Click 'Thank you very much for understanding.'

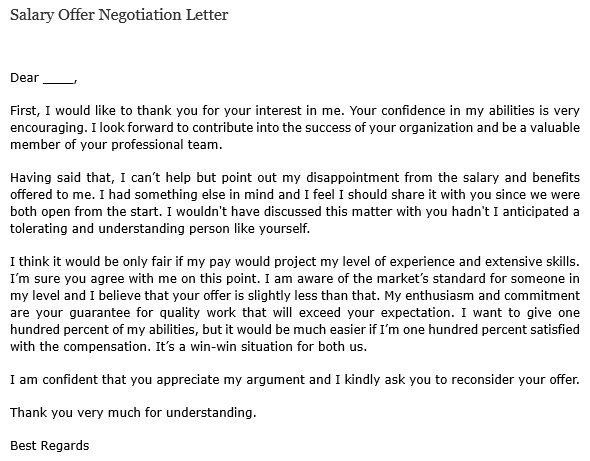133,413
